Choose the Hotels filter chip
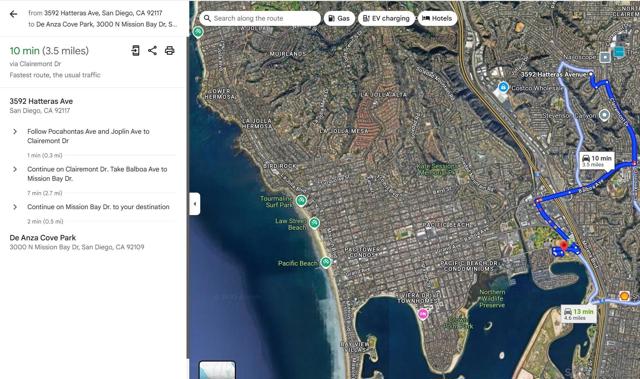The height and width of the screenshot is (379, 640). pyautogui.click(x=437, y=18)
